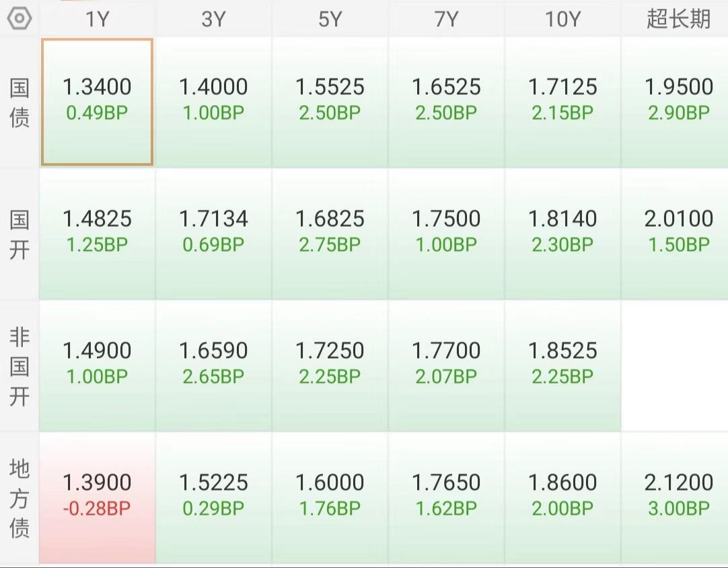The height and width of the screenshot is (568, 728).
Task: Select 地方债 超长期 cell showing 2.1200
Action: tap(675, 498)
